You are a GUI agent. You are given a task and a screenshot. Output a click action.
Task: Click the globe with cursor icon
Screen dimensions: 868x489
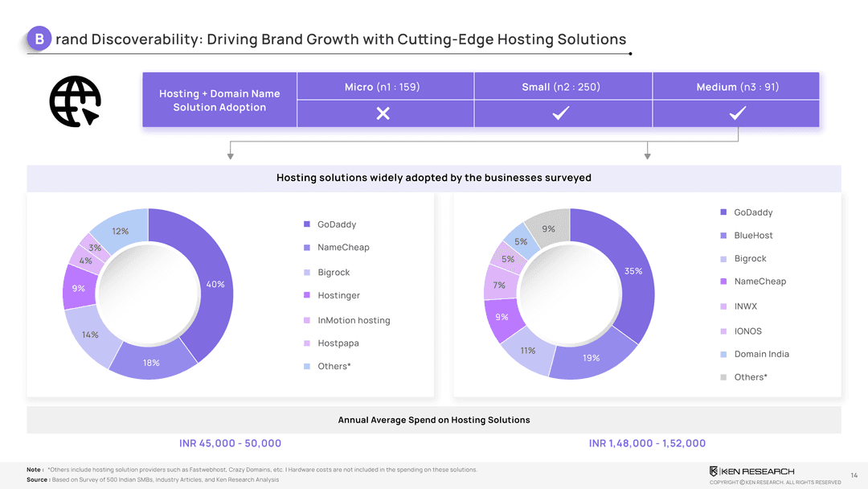75,102
